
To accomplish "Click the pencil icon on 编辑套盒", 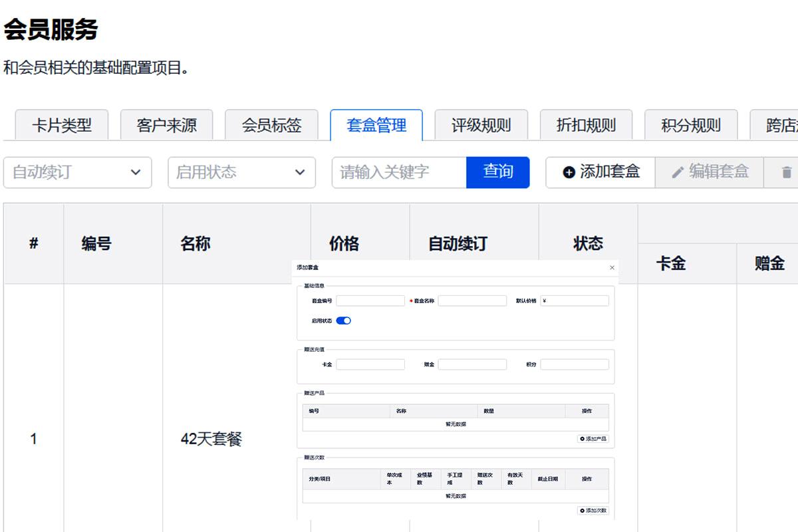I will click(678, 172).
